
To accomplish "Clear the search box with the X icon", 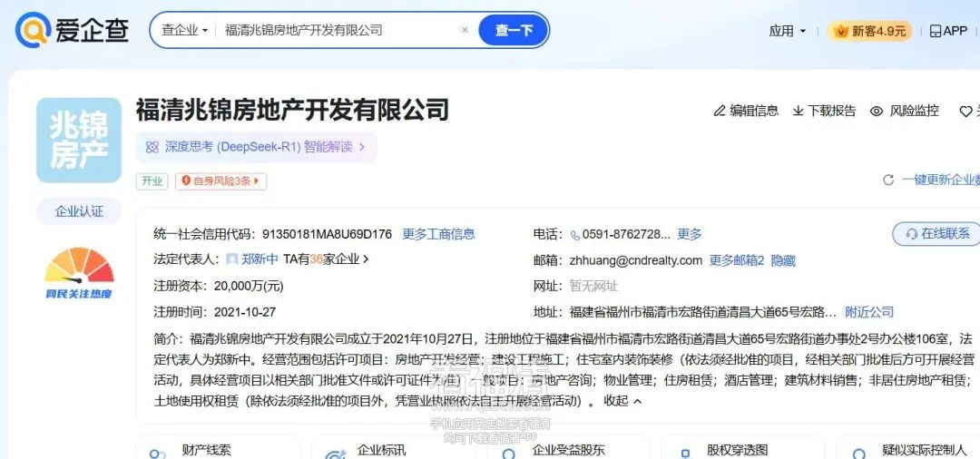I will (465, 30).
